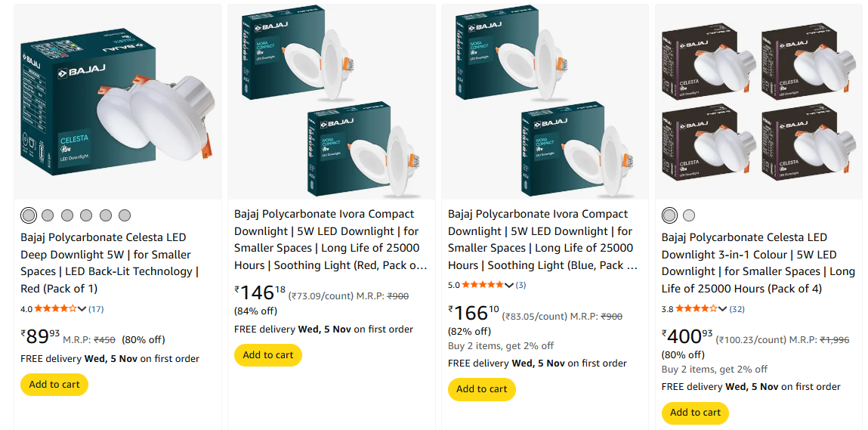868x430 pixels.
Task: Add the ₹89 Celesta Deep Downlight to cart
Action: point(54,384)
